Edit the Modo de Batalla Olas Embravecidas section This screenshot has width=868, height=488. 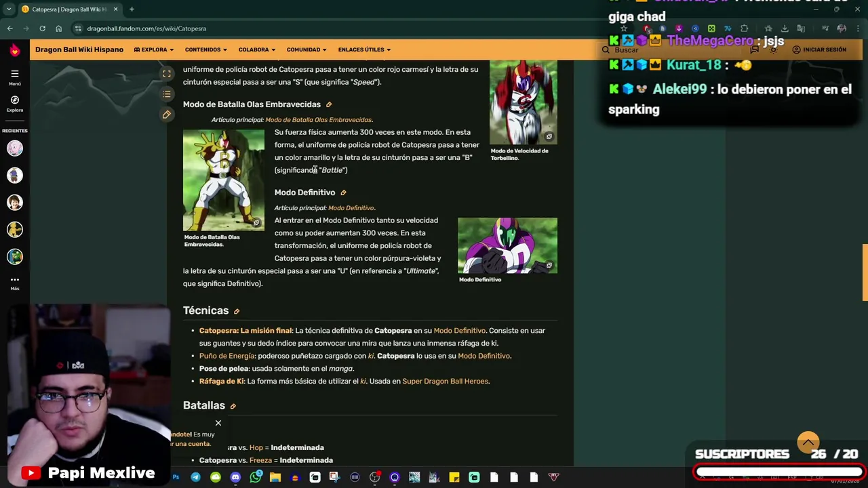point(329,104)
